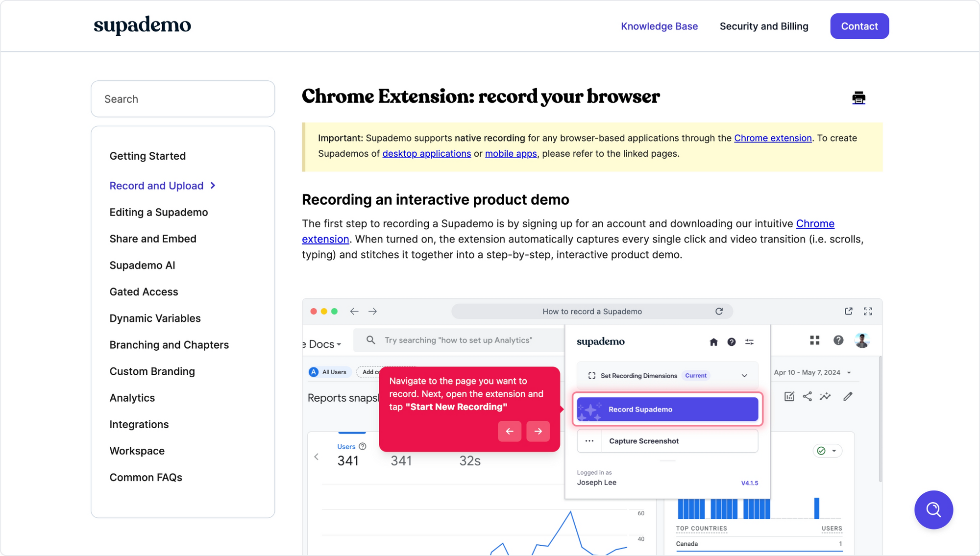Click the embedded demo's vertical scrollbar
The width and height of the screenshot is (980, 556).
click(880, 419)
